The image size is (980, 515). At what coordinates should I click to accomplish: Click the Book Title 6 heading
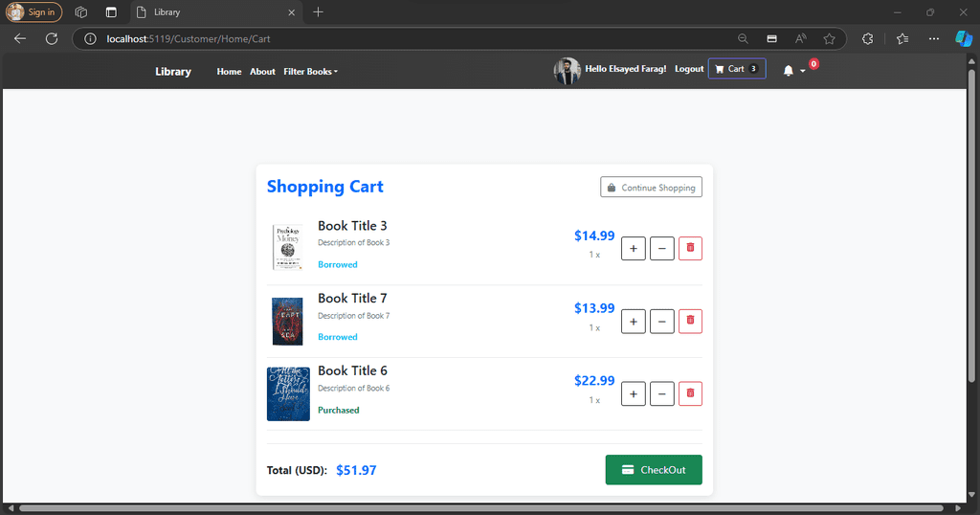(352, 370)
